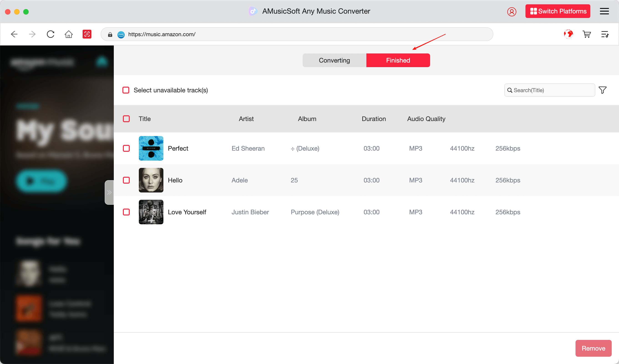This screenshot has width=619, height=364.
Task: Click the Artist column header
Action: tap(246, 119)
